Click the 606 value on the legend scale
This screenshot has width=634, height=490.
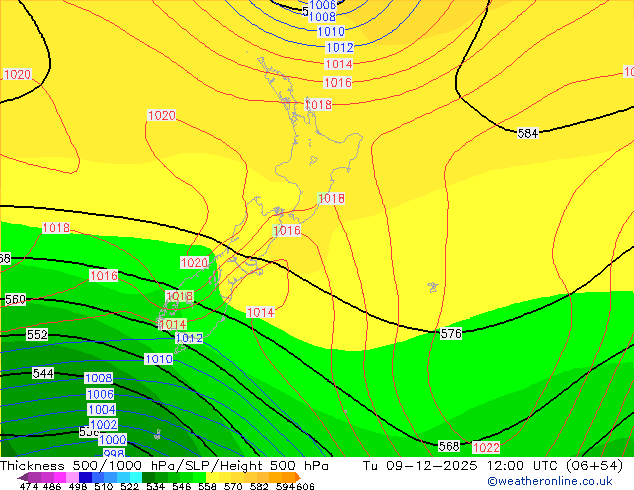point(305,486)
